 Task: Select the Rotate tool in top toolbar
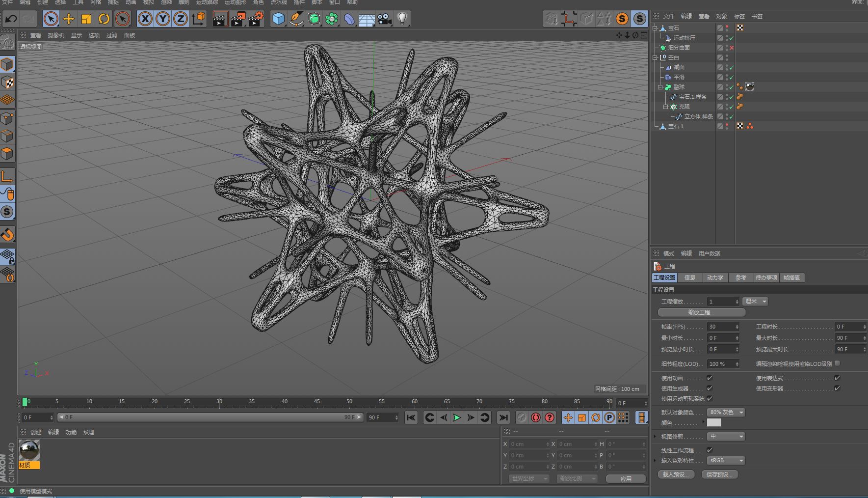pyautogui.click(x=104, y=19)
